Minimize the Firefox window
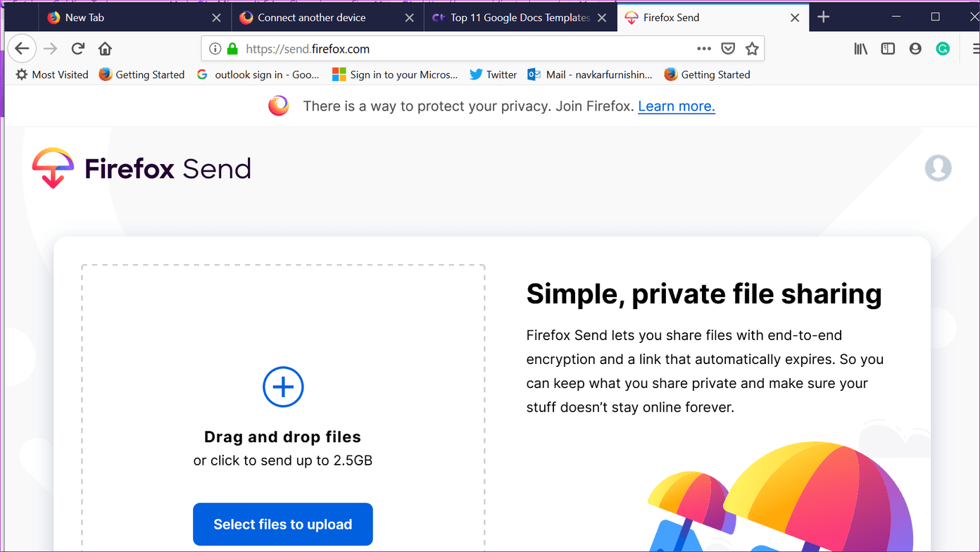Image resolution: width=980 pixels, height=552 pixels. tap(896, 17)
